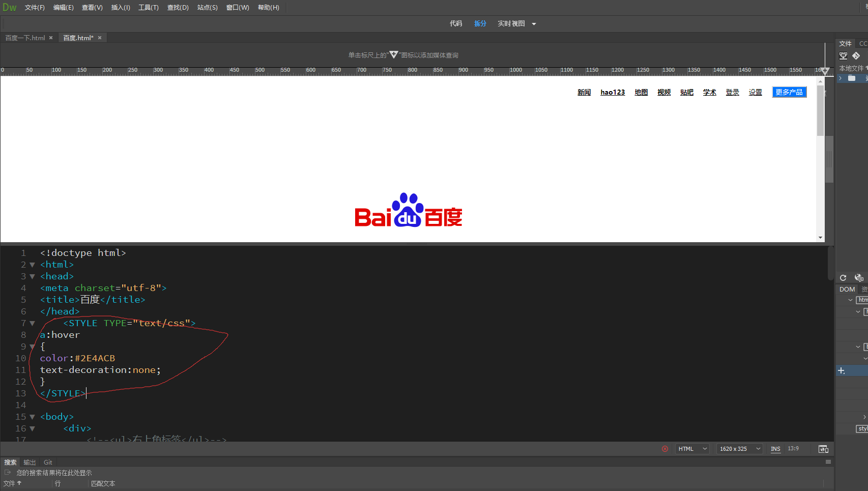Open the 工具(T) menu

(x=149, y=8)
